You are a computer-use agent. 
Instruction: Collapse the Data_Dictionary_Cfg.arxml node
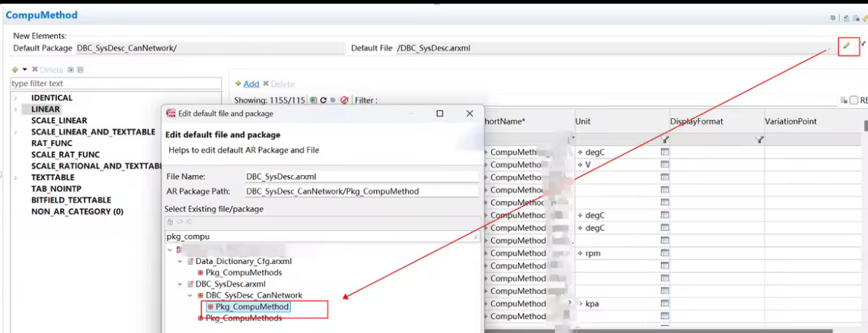(x=180, y=261)
